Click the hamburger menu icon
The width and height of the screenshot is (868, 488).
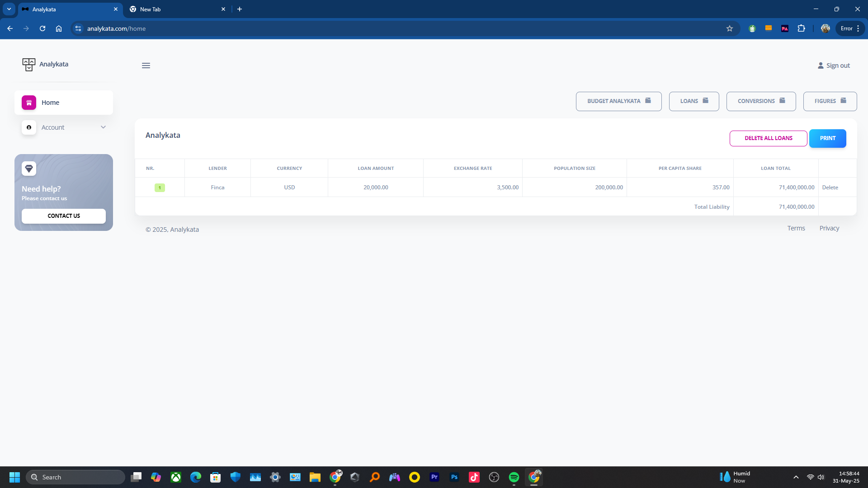[x=146, y=66]
